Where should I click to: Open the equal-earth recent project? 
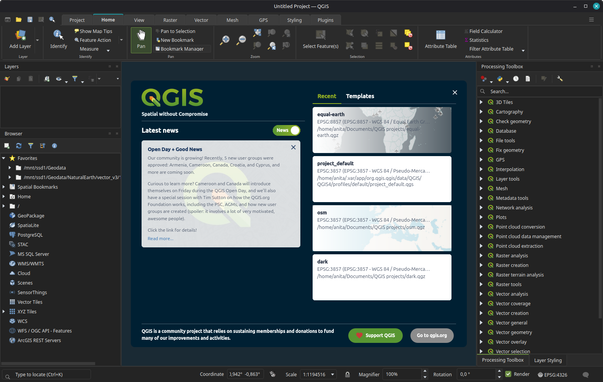(382, 130)
